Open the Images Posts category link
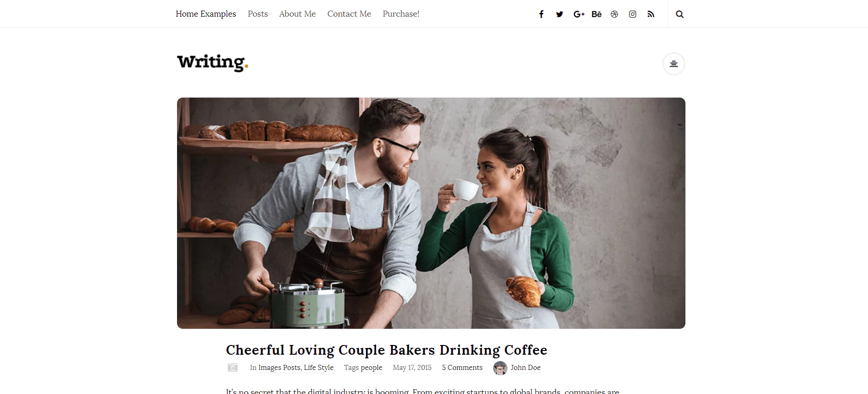Image resolution: width=868 pixels, height=394 pixels. point(279,368)
